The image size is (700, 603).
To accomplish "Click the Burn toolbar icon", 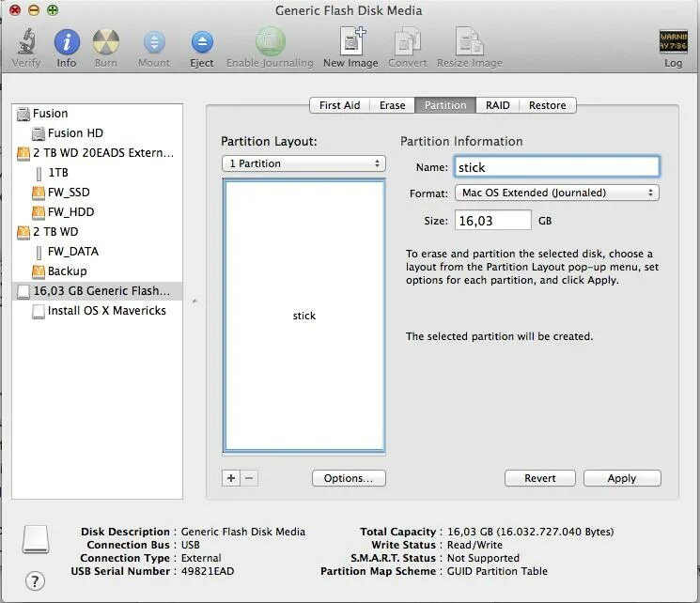I will [x=106, y=42].
